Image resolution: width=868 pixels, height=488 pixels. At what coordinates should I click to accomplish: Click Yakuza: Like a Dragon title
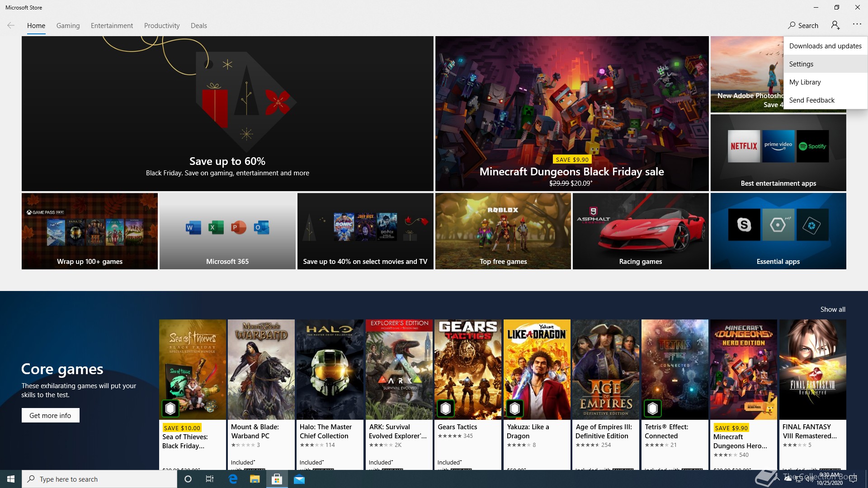point(528,431)
